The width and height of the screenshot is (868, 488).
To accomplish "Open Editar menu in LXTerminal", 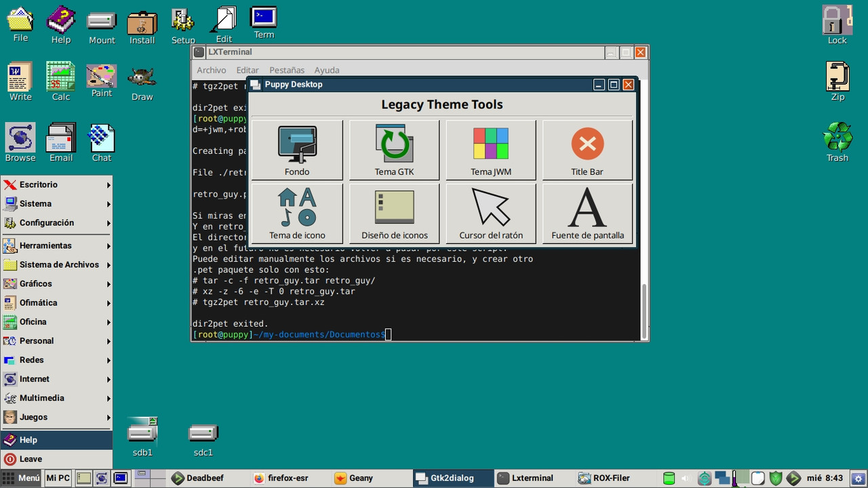I will [x=248, y=70].
